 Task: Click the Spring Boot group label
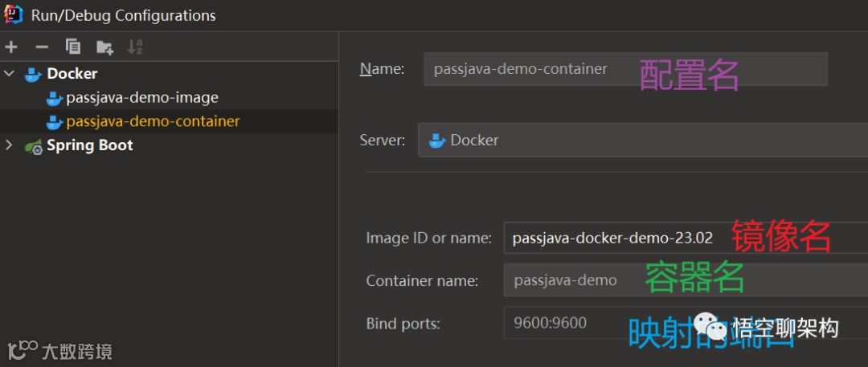90,145
